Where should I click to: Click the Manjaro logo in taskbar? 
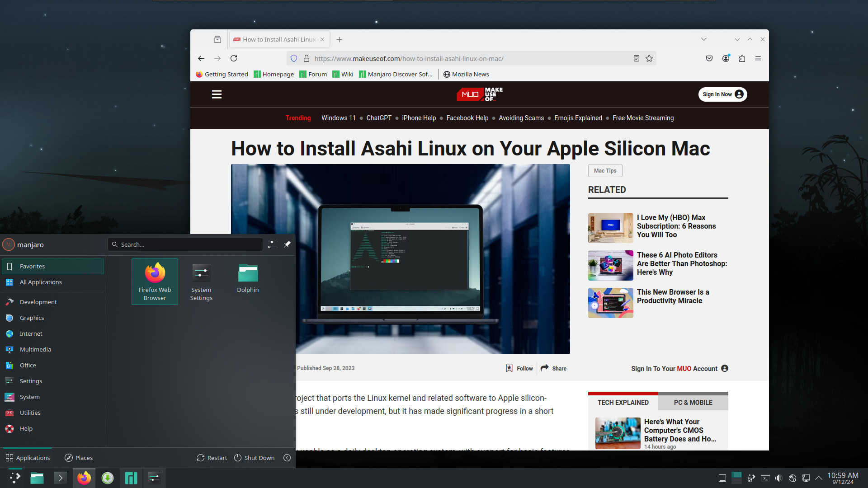(131, 477)
